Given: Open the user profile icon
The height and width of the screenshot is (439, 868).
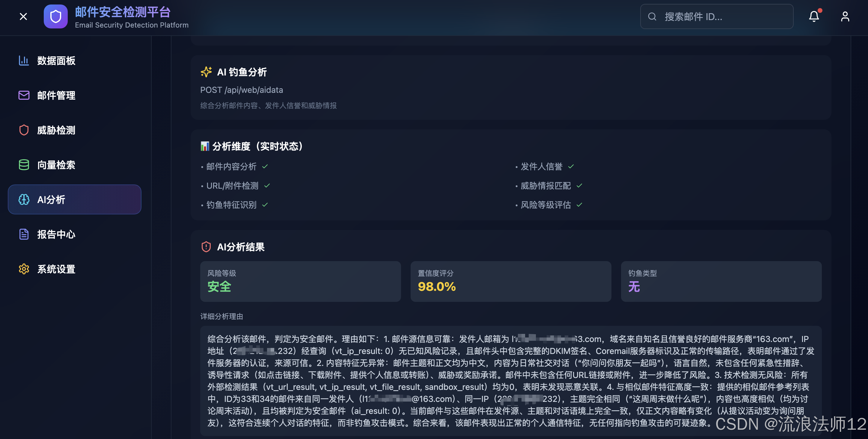Looking at the screenshot, I should coord(845,16).
